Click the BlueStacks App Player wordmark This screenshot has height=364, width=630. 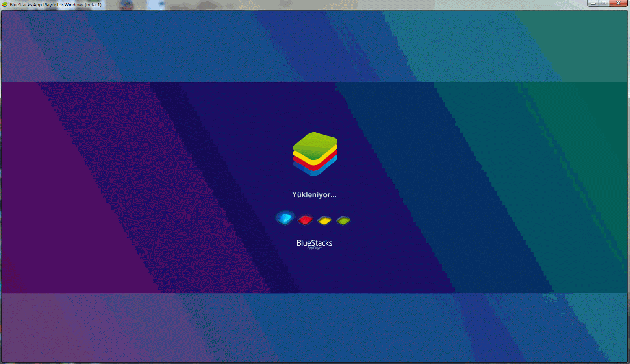click(x=314, y=244)
